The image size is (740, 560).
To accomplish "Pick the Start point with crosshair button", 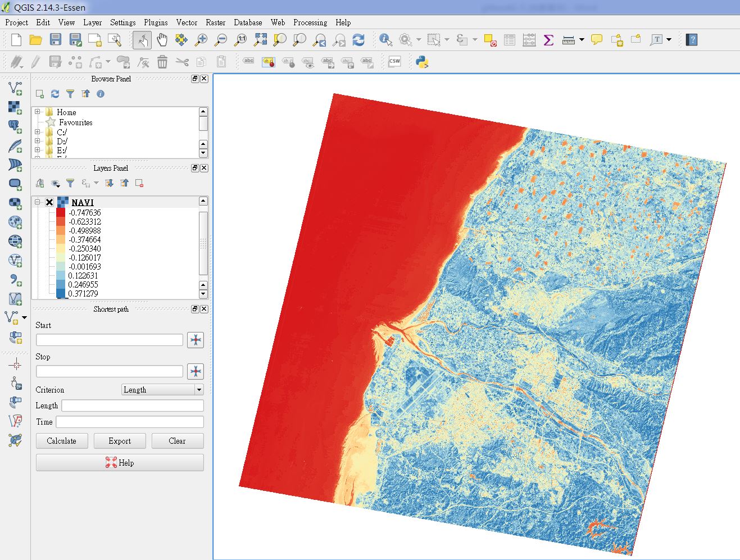I will click(196, 340).
